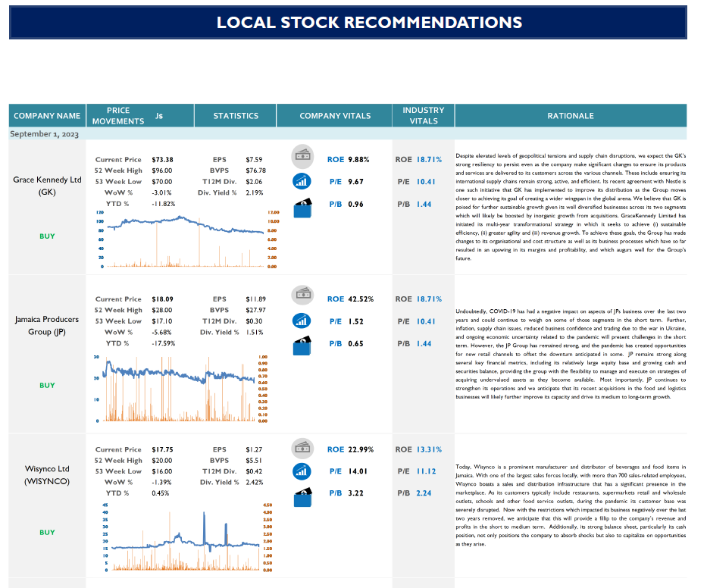Click the 'RATIONALE' column header
Screen dimensions: 707x588
(571, 116)
